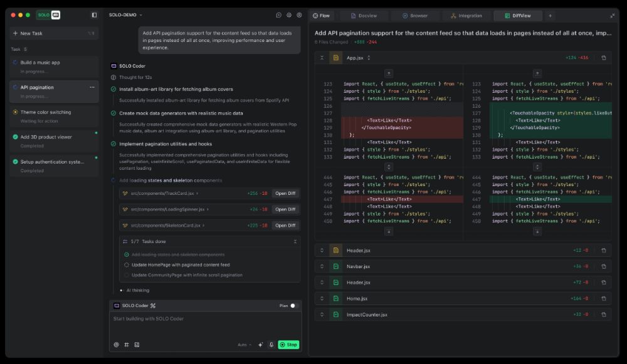Expand the Navbar.jsx diff section
Screen dimensions: 627x364
tap(322, 266)
